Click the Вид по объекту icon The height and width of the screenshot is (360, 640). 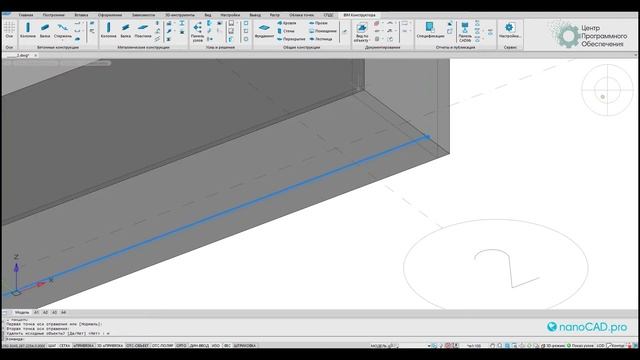click(361, 28)
